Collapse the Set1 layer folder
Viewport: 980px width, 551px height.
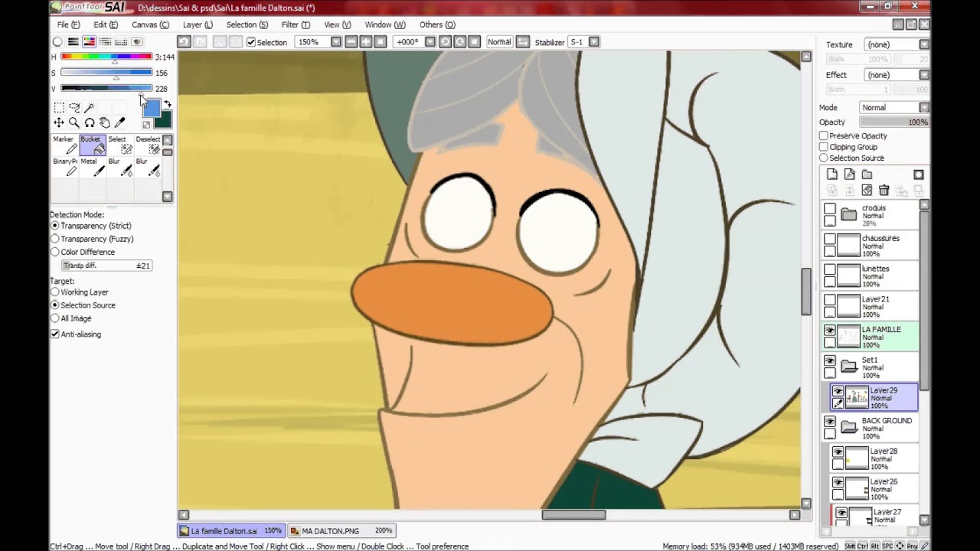click(848, 367)
